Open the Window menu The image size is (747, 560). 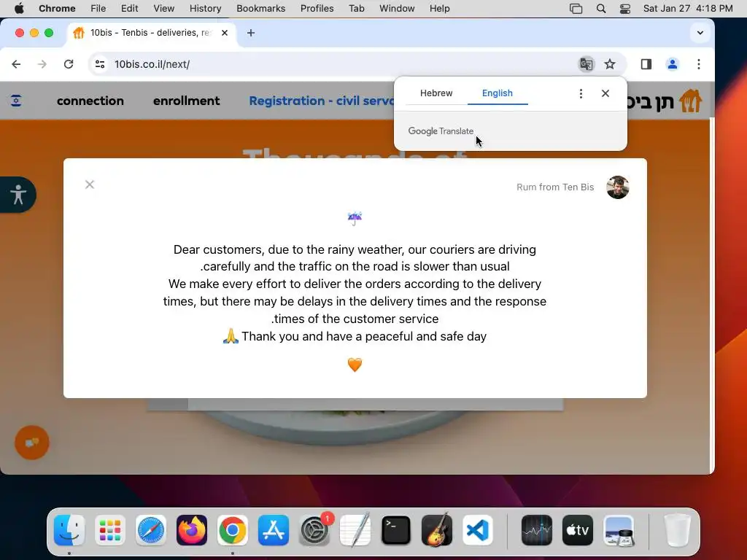click(397, 8)
